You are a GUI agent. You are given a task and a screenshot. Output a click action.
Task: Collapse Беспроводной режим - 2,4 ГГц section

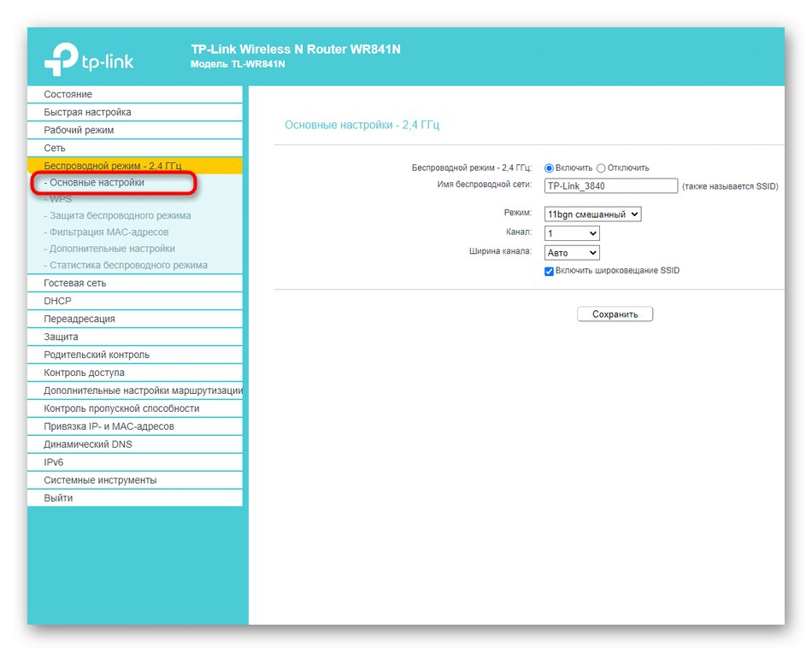click(x=135, y=166)
